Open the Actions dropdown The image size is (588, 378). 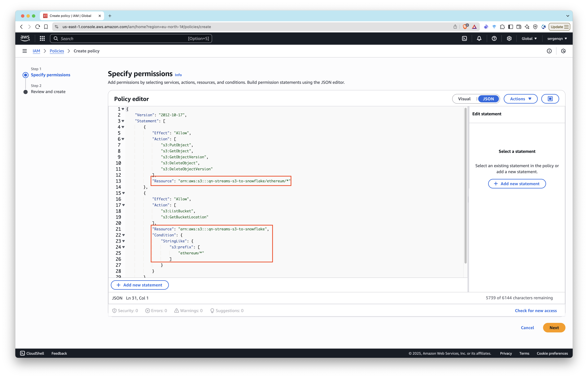click(x=520, y=99)
